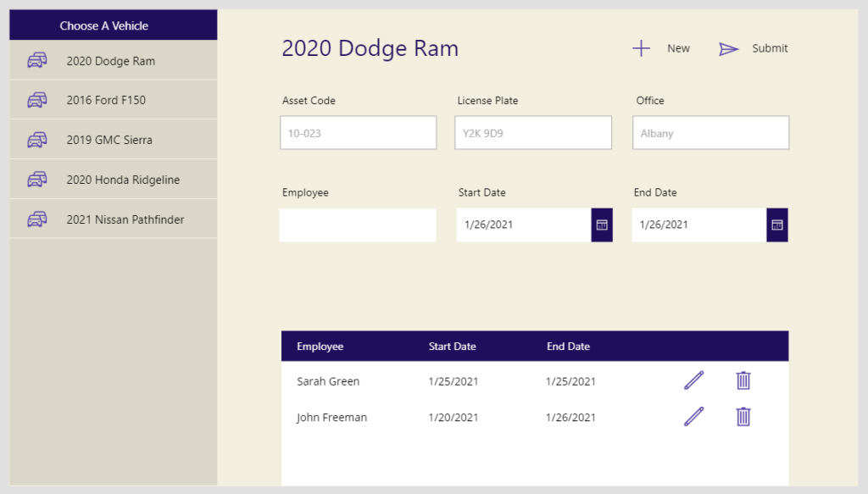
Task: Click the New button
Action: [678, 48]
